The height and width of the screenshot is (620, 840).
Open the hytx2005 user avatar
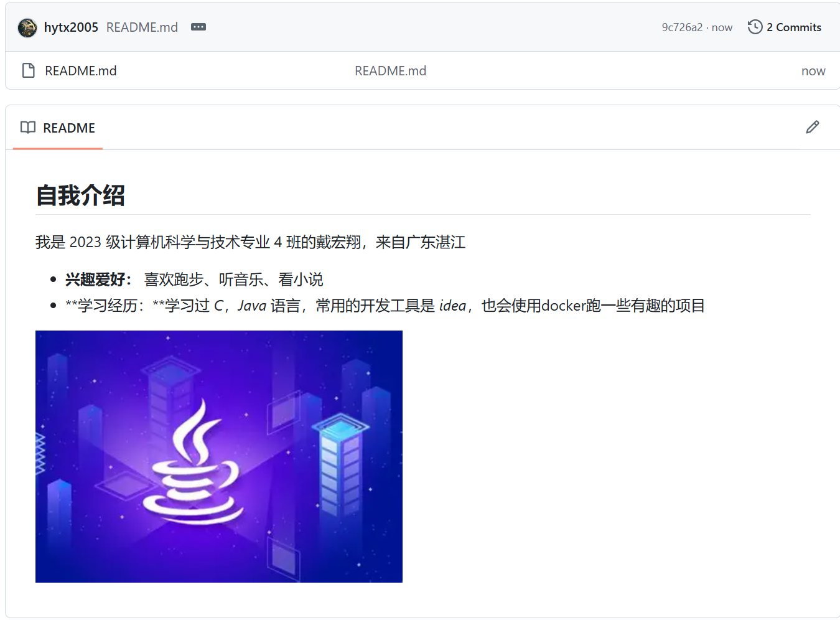[x=27, y=27]
